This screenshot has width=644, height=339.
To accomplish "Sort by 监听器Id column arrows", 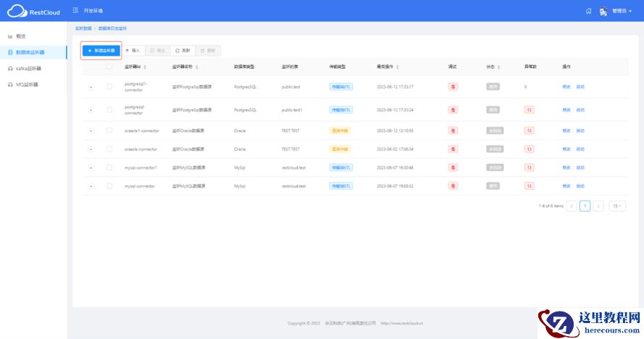I will tap(145, 67).
